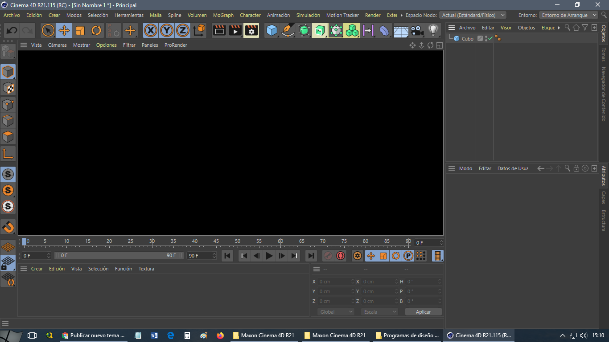The height and width of the screenshot is (364, 609).
Task: Open the viewport Cámaras menu
Action: click(58, 45)
